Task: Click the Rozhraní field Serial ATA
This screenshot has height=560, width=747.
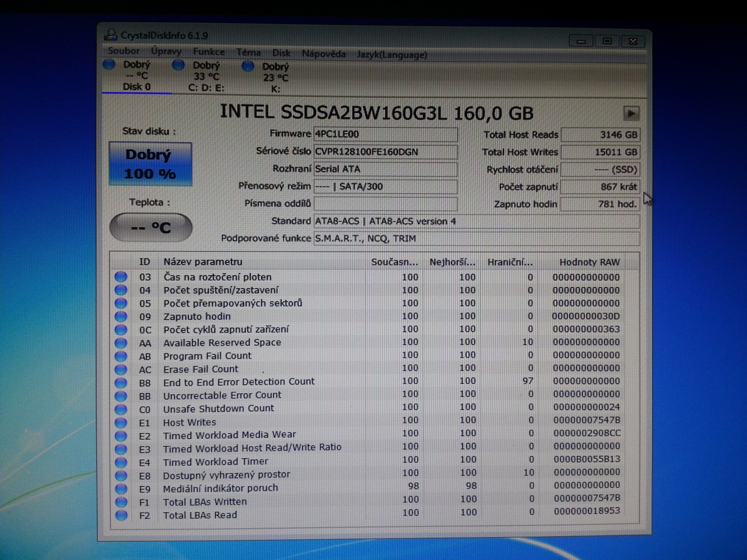Action: click(385, 169)
